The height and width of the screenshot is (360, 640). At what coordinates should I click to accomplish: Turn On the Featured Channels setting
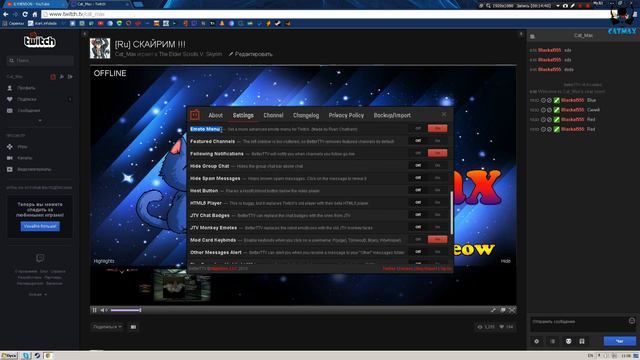[x=438, y=140]
